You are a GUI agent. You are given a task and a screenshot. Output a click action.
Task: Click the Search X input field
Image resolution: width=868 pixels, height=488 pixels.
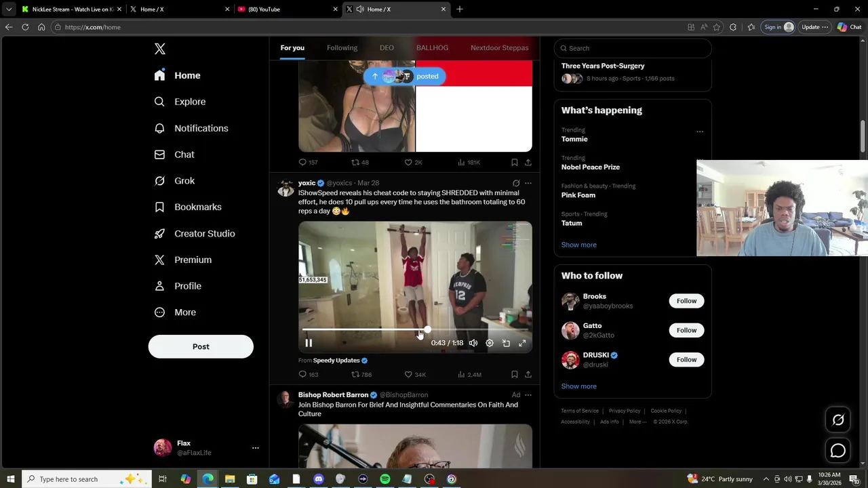point(633,48)
